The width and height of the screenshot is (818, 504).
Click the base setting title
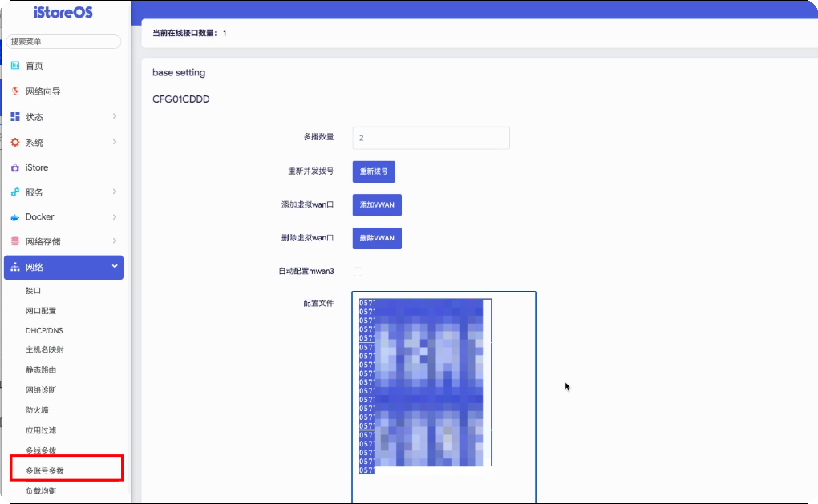click(x=179, y=73)
